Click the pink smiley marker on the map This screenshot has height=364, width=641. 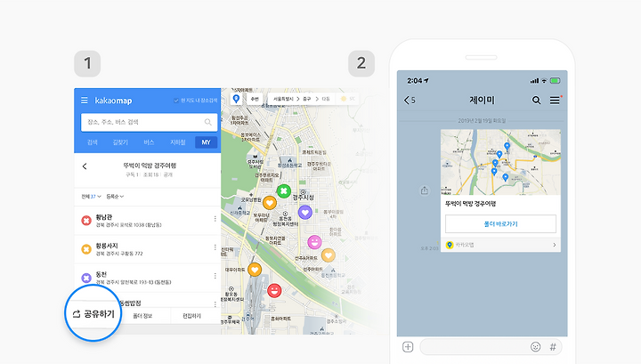314,242
